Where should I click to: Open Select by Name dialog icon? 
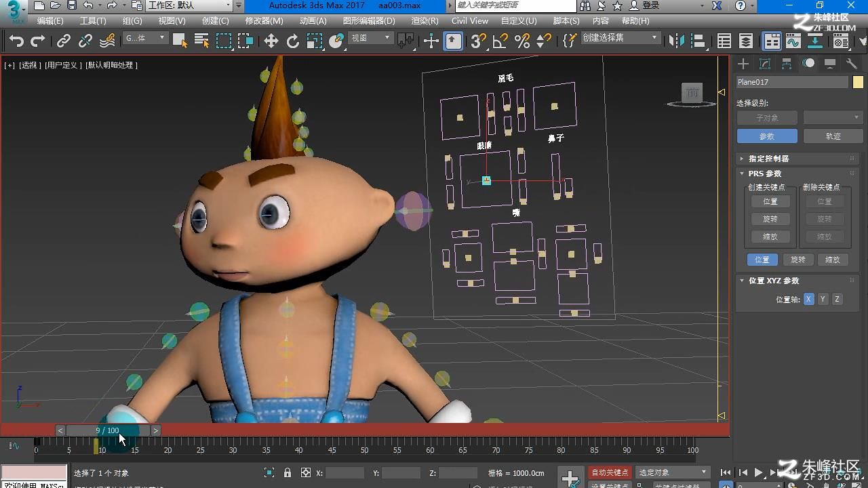(x=201, y=41)
